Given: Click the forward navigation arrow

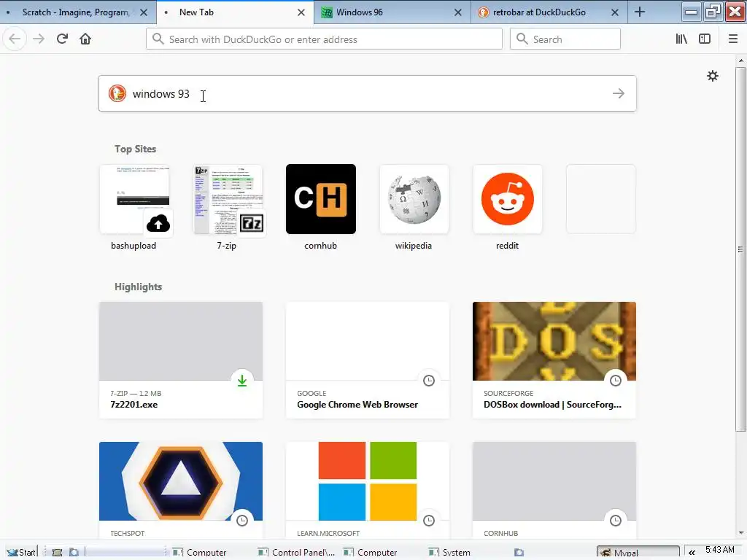Looking at the screenshot, I should click(x=39, y=39).
